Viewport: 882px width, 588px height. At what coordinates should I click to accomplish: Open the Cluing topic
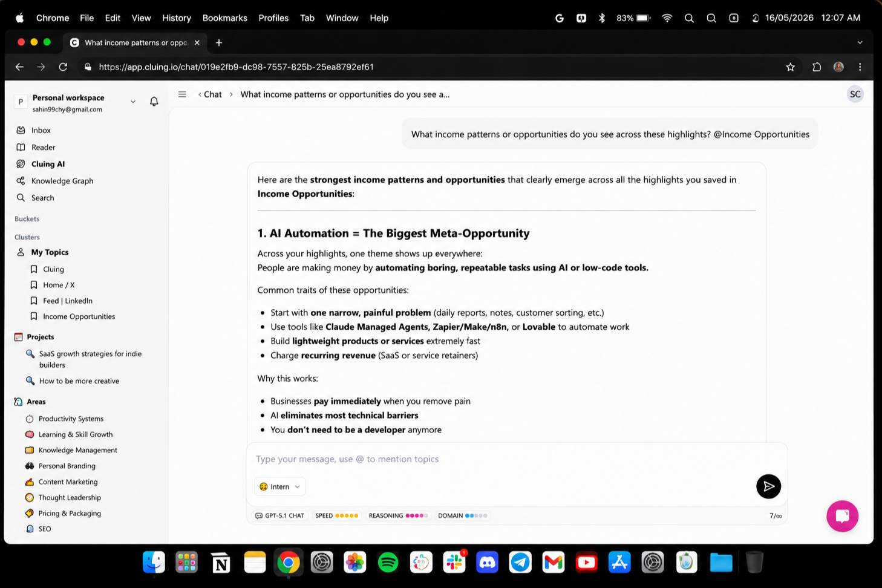(x=53, y=269)
